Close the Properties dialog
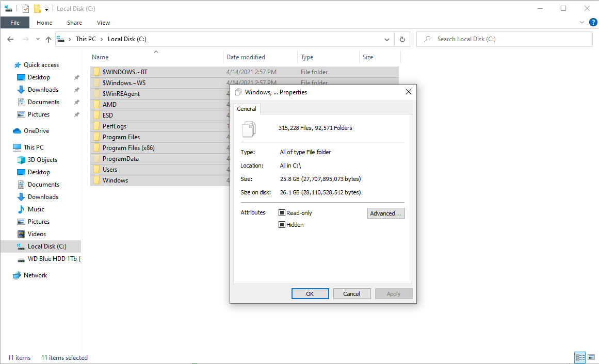 click(x=409, y=92)
